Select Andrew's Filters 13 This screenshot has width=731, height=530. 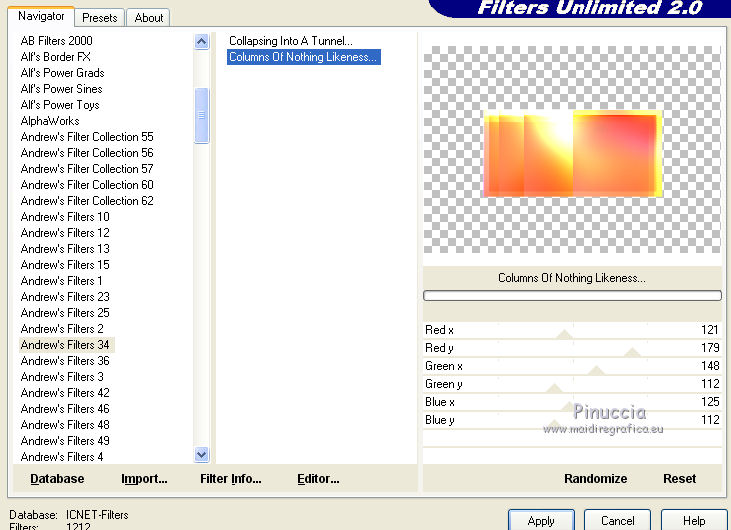[65, 249]
